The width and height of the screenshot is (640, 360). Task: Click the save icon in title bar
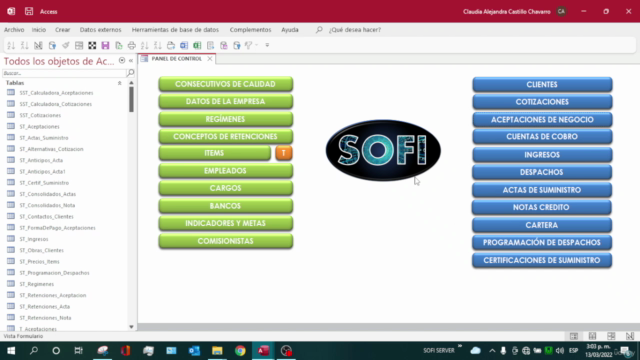tap(29, 11)
